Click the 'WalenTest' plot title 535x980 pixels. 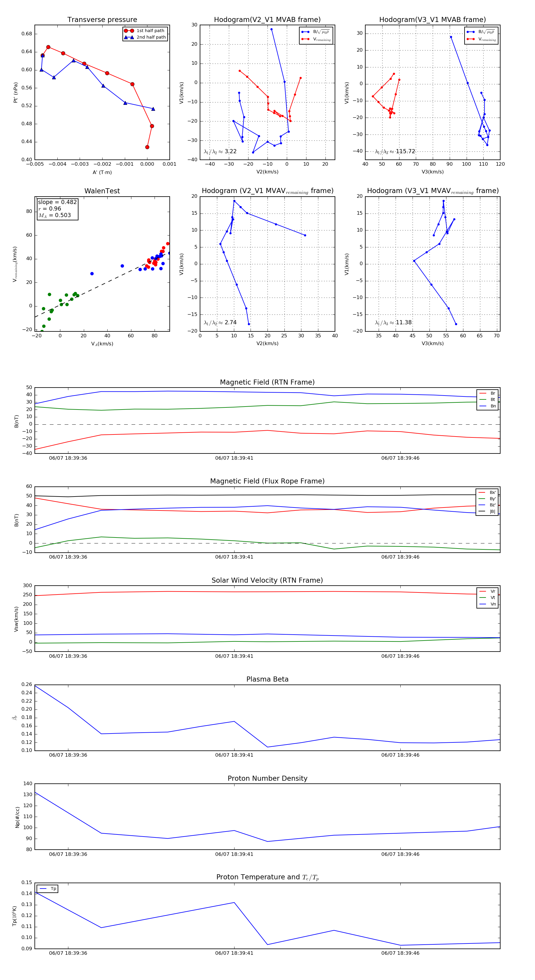[x=102, y=191]
